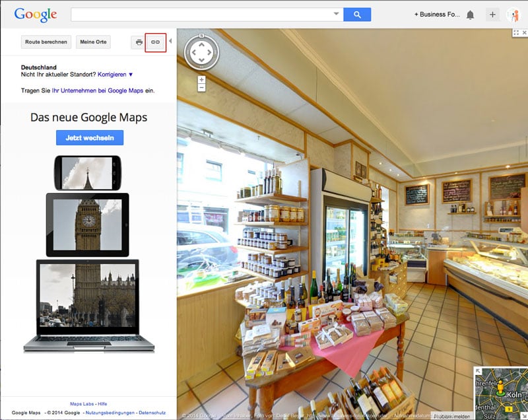This screenshot has width=528, height=420.
Task: Click the 'Deutschland' location text
Action: pyautogui.click(x=39, y=67)
